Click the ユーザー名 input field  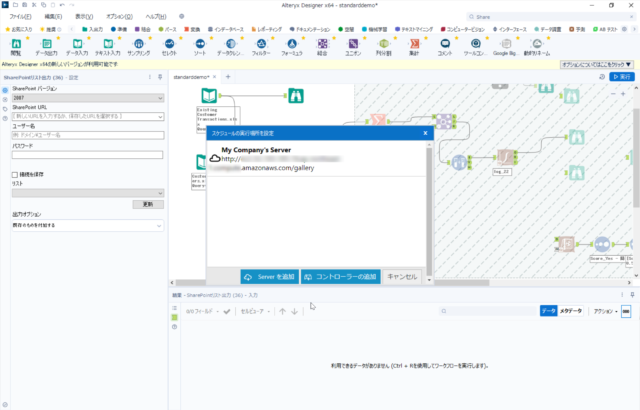(88, 135)
